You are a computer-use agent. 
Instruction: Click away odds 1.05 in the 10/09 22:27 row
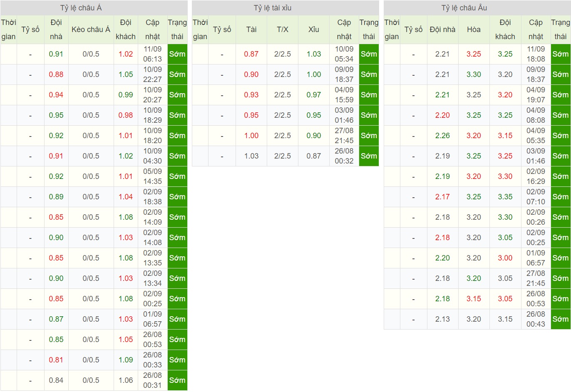pos(126,74)
